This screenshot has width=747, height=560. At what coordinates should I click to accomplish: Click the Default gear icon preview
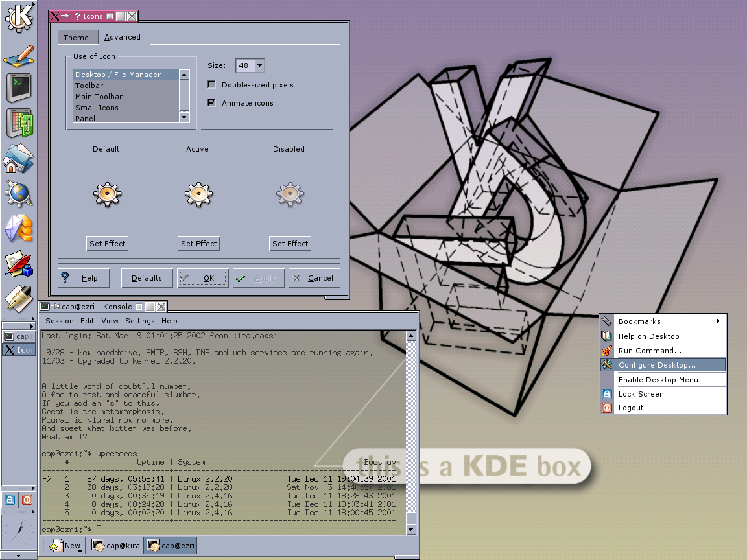[x=106, y=193]
